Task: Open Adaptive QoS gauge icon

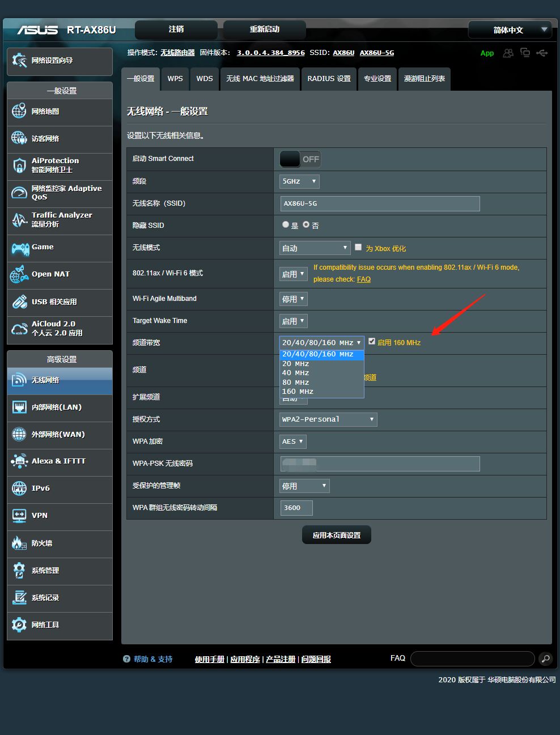Action: (19, 193)
